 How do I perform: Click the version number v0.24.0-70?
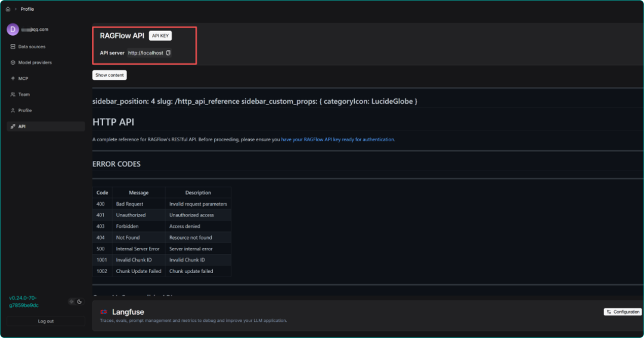click(24, 302)
